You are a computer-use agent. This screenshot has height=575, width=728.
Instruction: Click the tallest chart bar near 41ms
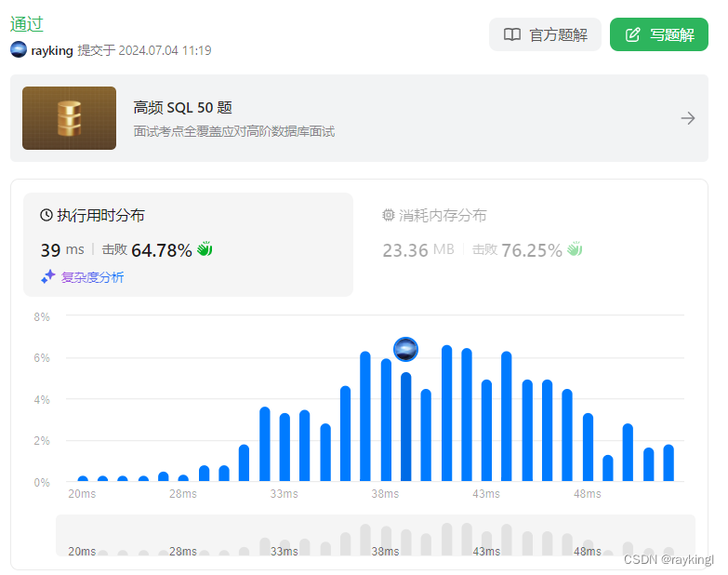click(x=446, y=413)
